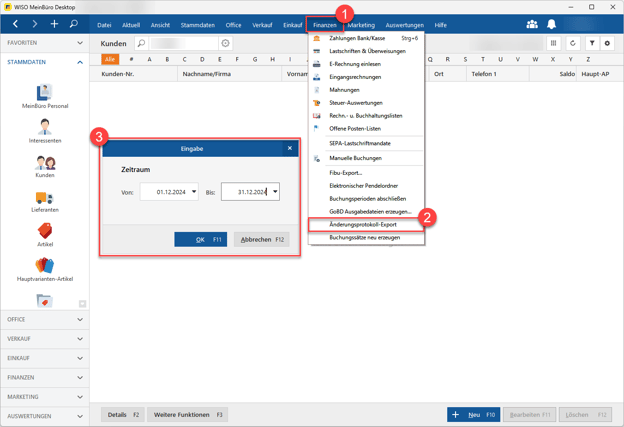The width and height of the screenshot is (624, 427).
Task: Click the Lieferanten truck icon
Action: (45, 198)
